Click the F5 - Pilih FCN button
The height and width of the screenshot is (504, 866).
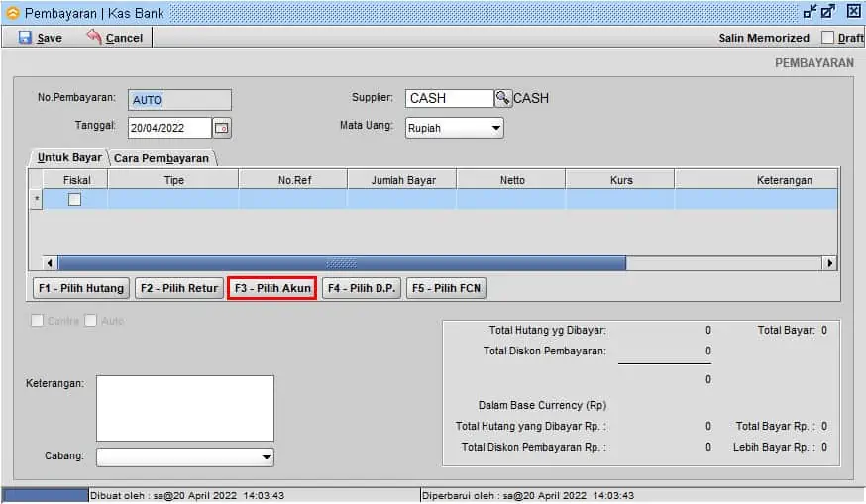coord(446,288)
